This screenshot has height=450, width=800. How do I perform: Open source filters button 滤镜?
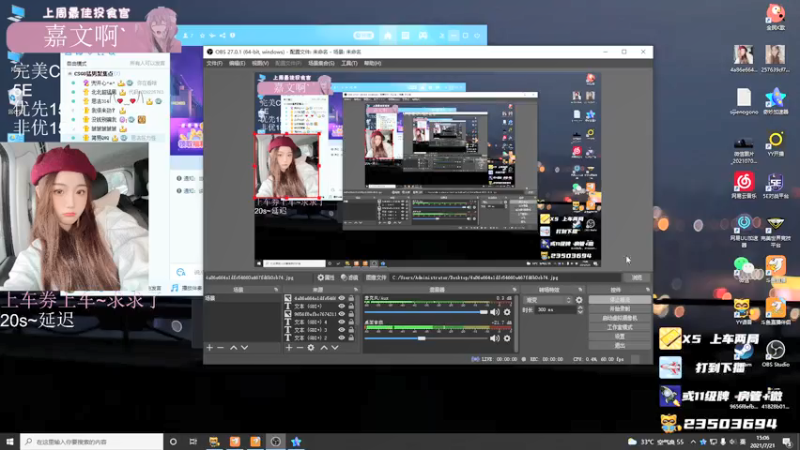pos(349,278)
